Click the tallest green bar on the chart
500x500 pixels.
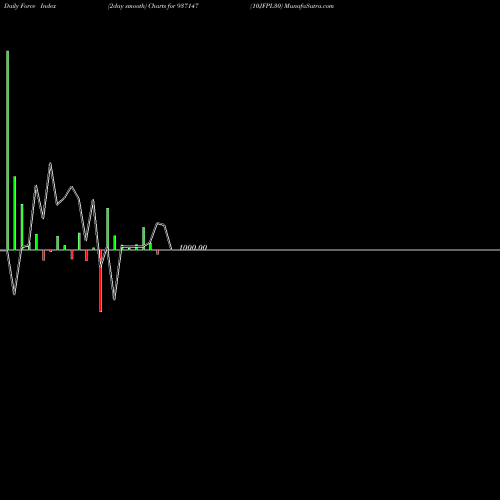[8, 150]
